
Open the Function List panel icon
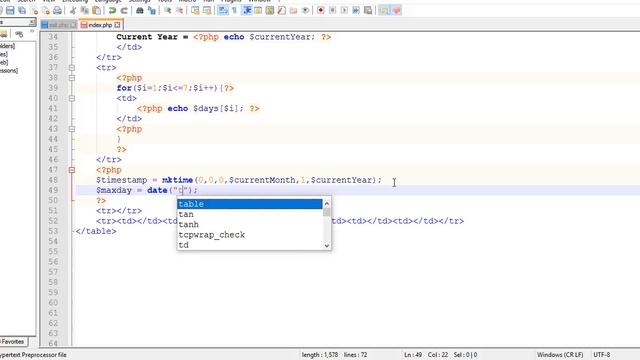tap(282, 10)
